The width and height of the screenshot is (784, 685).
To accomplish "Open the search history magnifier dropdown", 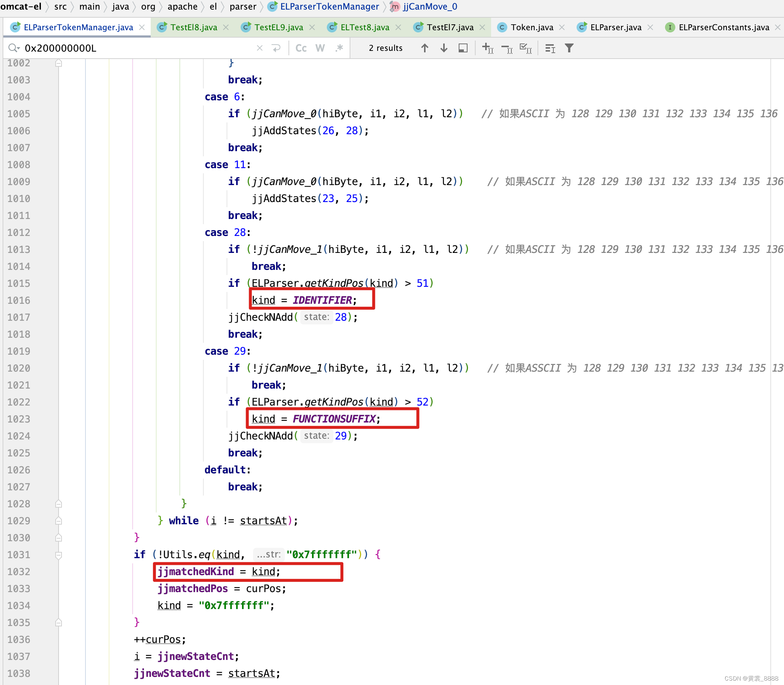I will point(14,48).
